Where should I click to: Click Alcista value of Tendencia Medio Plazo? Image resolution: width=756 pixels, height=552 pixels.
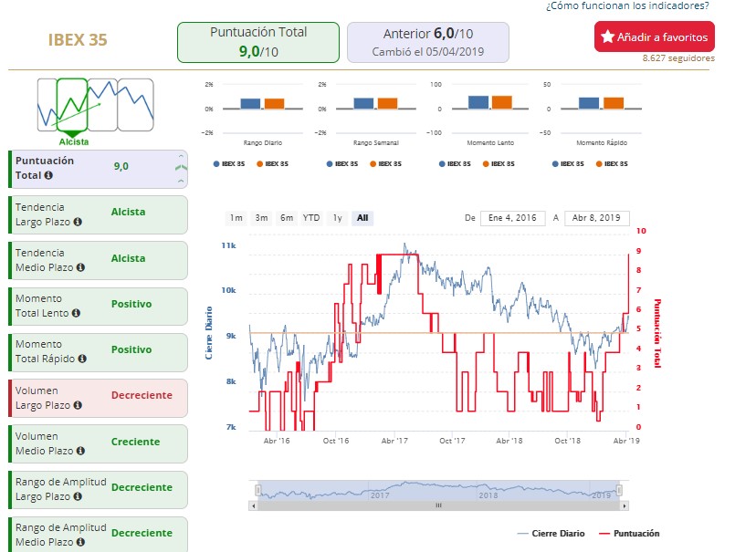point(128,258)
